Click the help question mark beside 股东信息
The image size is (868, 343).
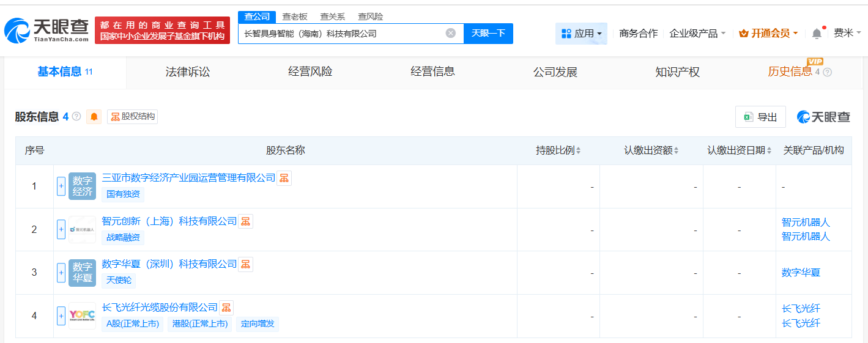[x=76, y=116]
